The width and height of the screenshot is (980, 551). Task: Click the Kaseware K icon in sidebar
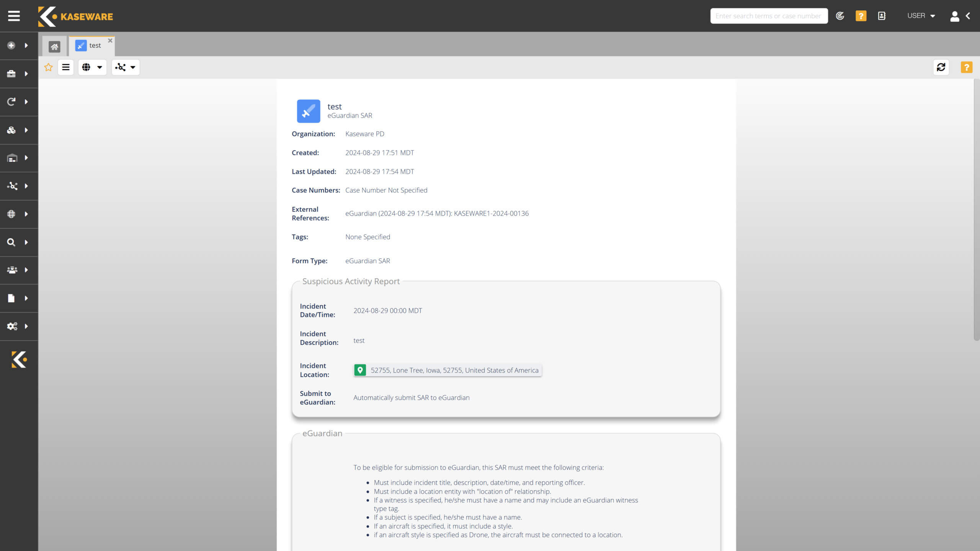pos(19,360)
